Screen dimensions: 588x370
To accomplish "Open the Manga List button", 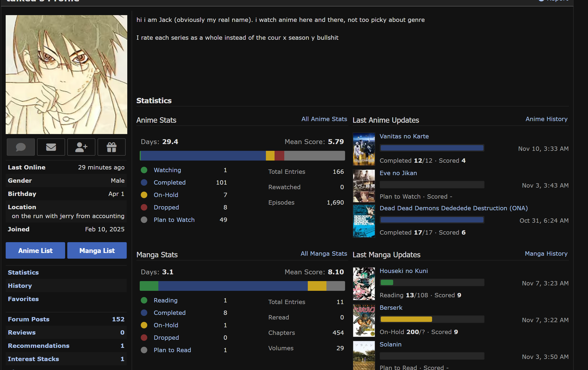I will click(97, 251).
